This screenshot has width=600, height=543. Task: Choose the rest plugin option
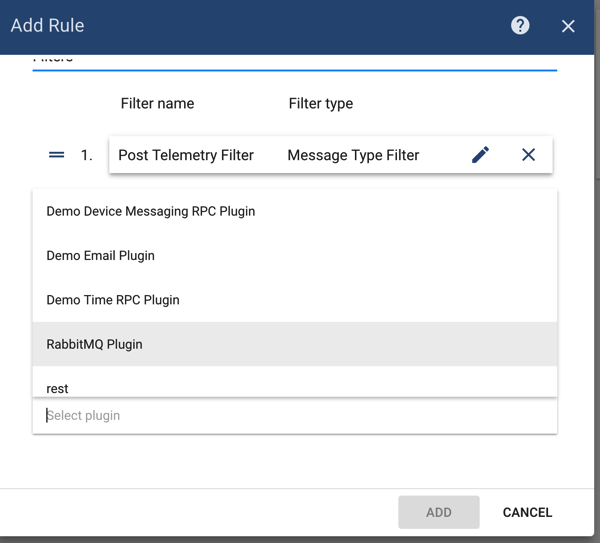[x=57, y=387]
